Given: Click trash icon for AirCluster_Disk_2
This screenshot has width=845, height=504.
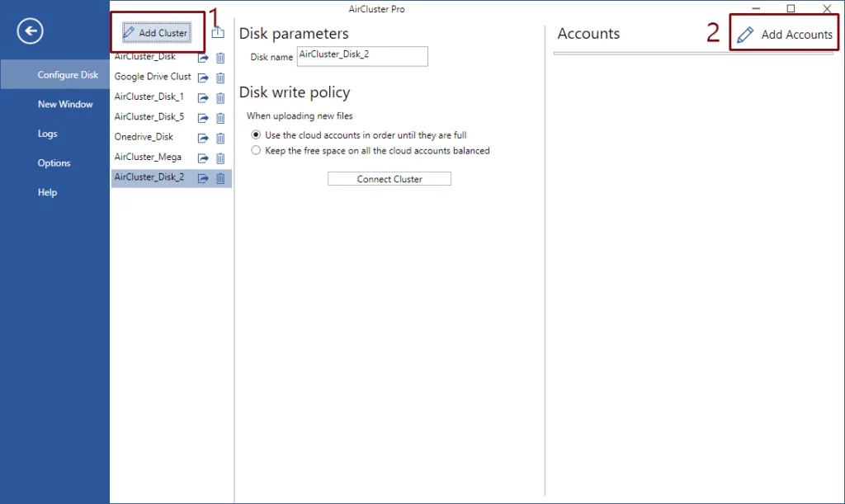Looking at the screenshot, I should pos(220,178).
